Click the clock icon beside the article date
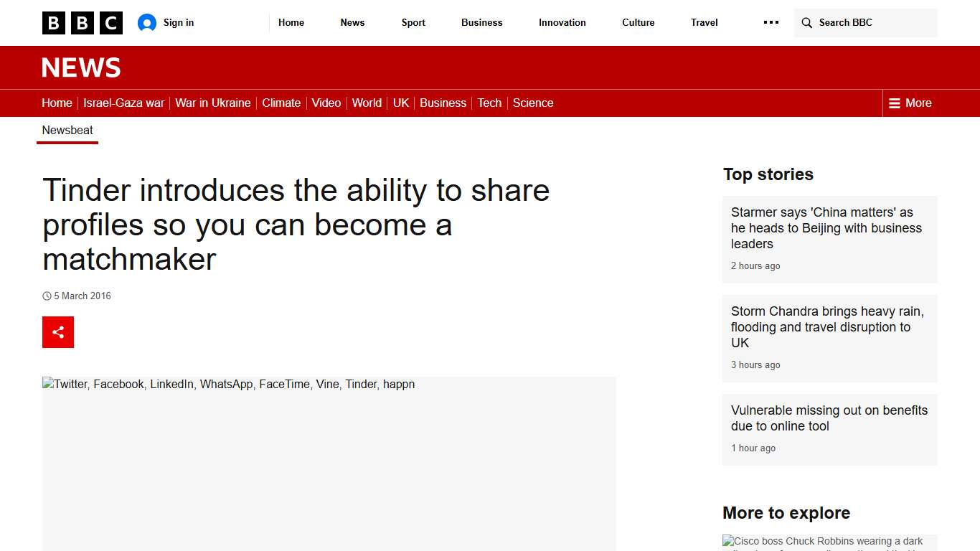This screenshot has width=980, height=551. tap(46, 296)
